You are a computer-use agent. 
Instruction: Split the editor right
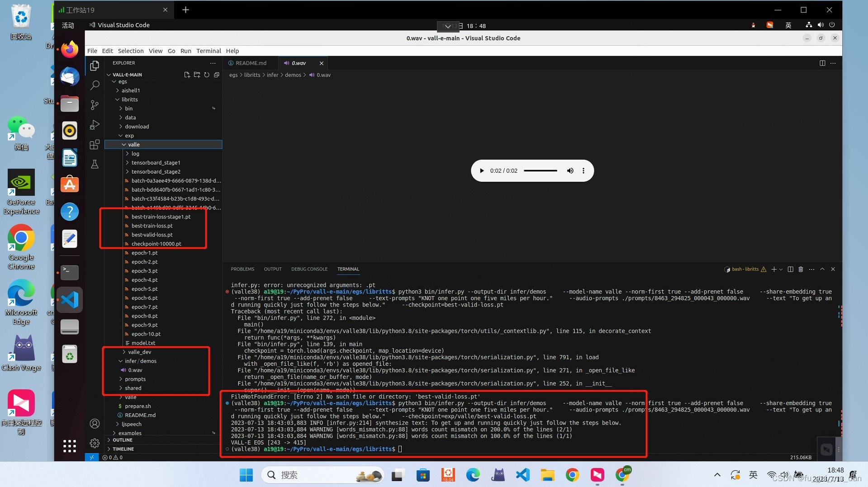point(822,63)
